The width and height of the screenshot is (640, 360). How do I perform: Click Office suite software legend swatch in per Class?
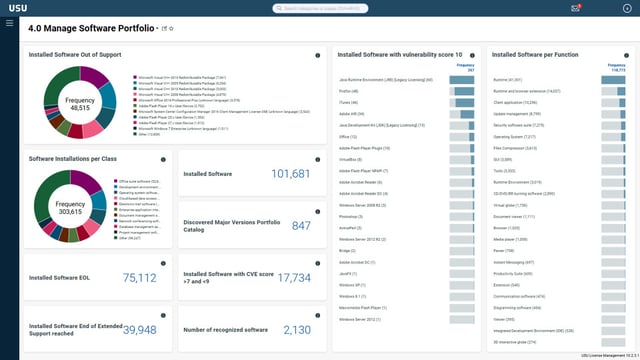(x=116, y=181)
